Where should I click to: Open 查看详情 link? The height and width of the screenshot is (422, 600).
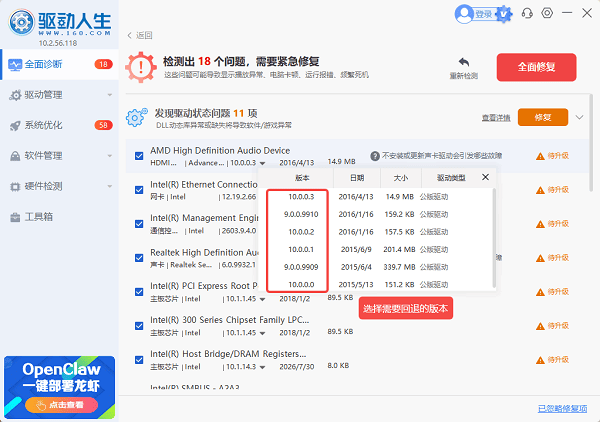[496, 118]
